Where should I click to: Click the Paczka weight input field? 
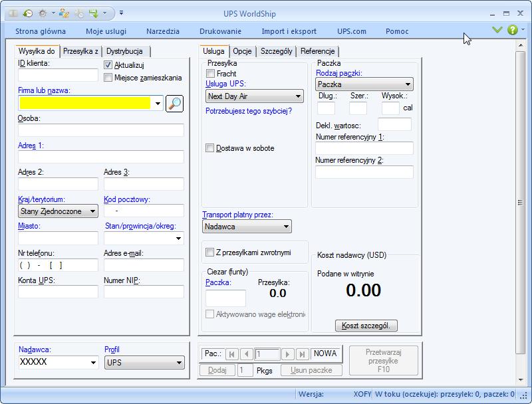coord(225,298)
